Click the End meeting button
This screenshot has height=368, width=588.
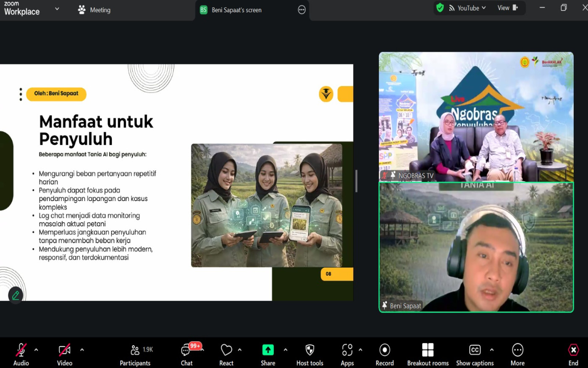coord(573,350)
